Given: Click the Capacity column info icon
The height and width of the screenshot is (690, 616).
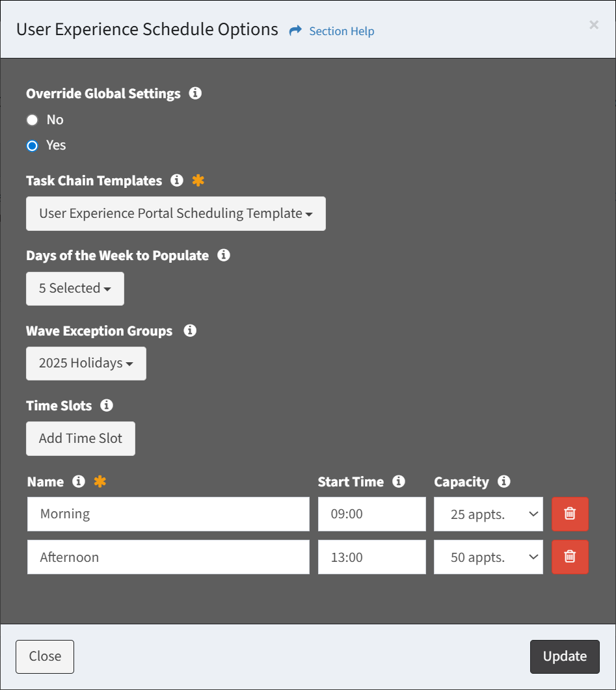Looking at the screenshot, I should pos(503,481).
